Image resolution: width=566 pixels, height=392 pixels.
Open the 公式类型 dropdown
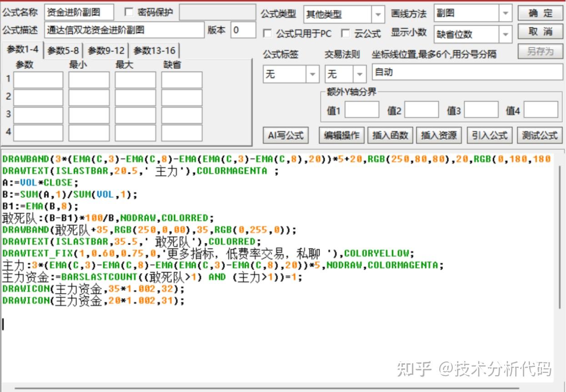coord(378,15)
